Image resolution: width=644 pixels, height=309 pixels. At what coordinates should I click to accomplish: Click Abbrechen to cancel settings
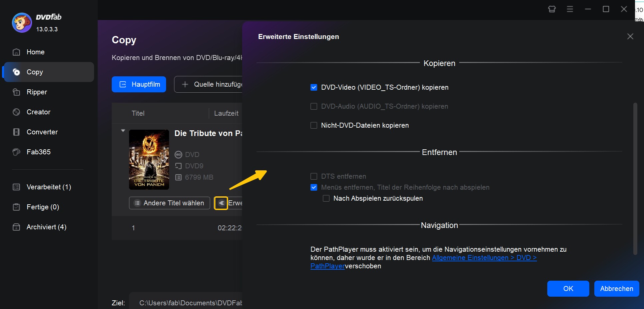click(617, 289)
